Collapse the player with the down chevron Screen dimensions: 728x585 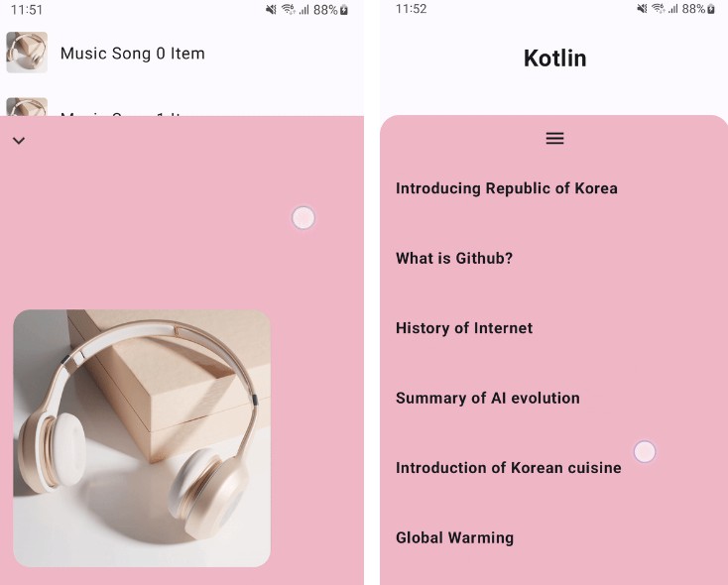(x=19, y=140)
